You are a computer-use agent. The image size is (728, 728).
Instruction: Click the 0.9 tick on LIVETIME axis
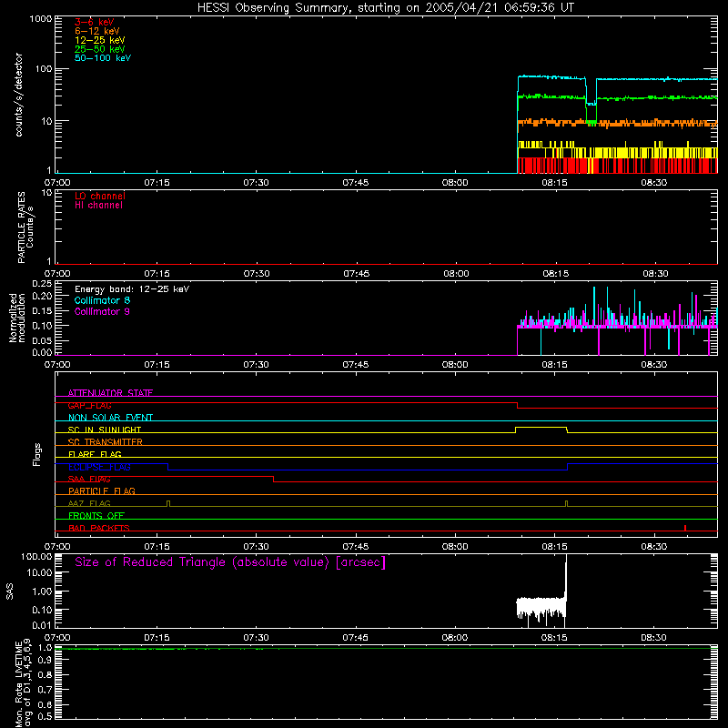click(45, 661)
